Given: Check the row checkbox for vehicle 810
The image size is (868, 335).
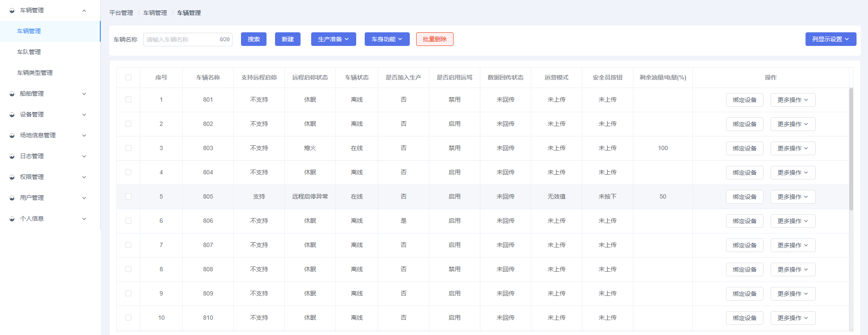Looking at the screenshot, I should [x=128, y=318].
